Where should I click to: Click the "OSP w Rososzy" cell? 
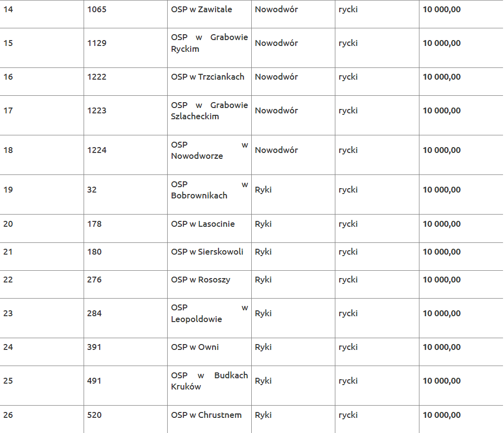point(200,280)
